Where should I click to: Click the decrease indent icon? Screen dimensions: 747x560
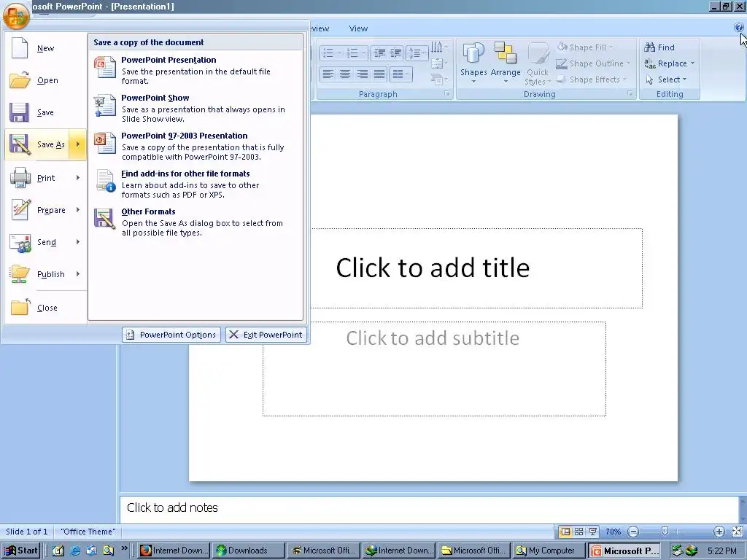pyautogui.click(x=379, y=52)
